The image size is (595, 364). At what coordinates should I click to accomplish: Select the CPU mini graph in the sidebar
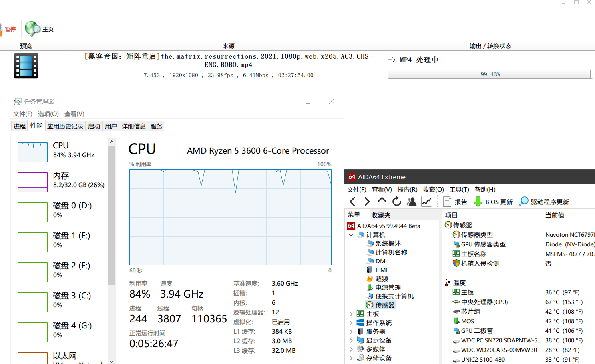pos(32,152)
